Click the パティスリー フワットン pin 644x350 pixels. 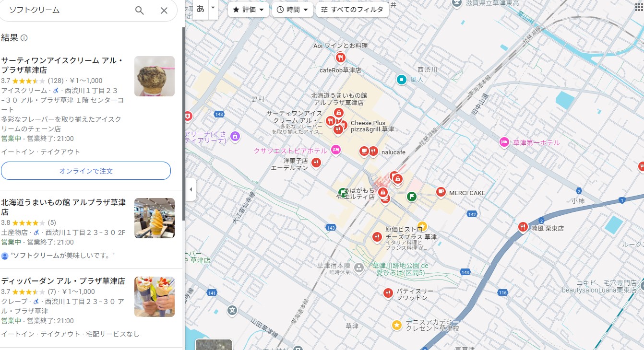(388, 293)
